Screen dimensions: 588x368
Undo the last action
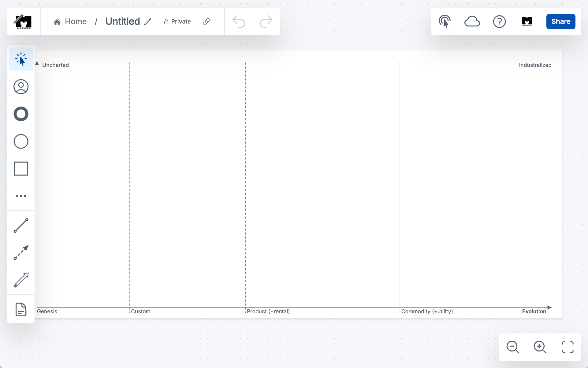pos(239,21)
